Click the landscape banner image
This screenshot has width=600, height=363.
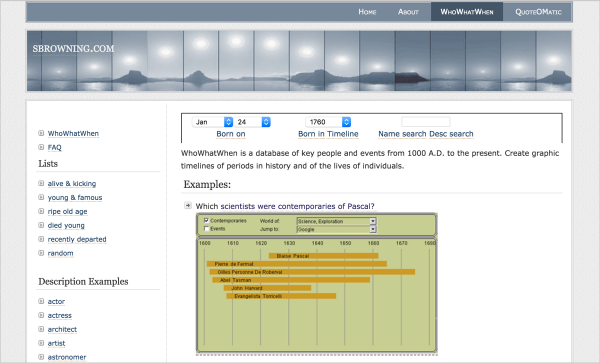[x=299, y=61]
